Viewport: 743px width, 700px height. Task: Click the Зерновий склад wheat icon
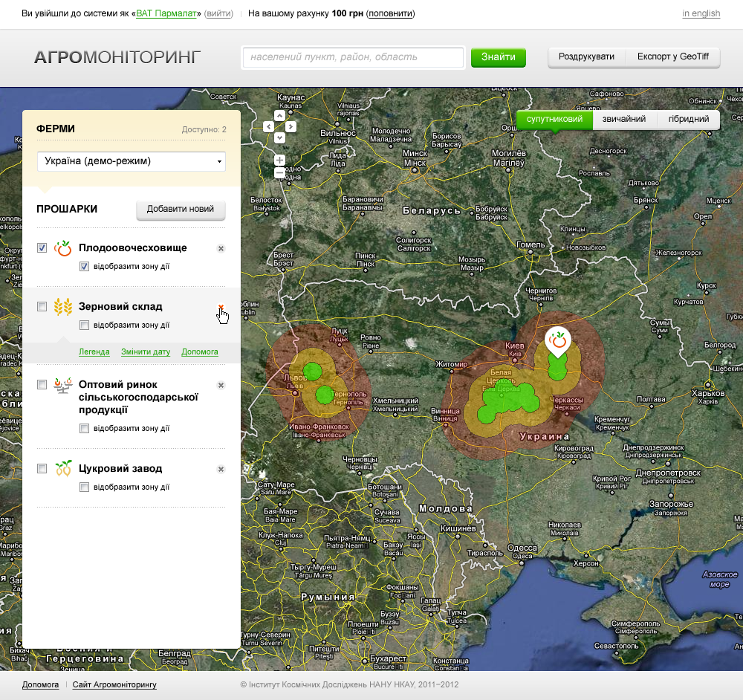click(63, 307)
